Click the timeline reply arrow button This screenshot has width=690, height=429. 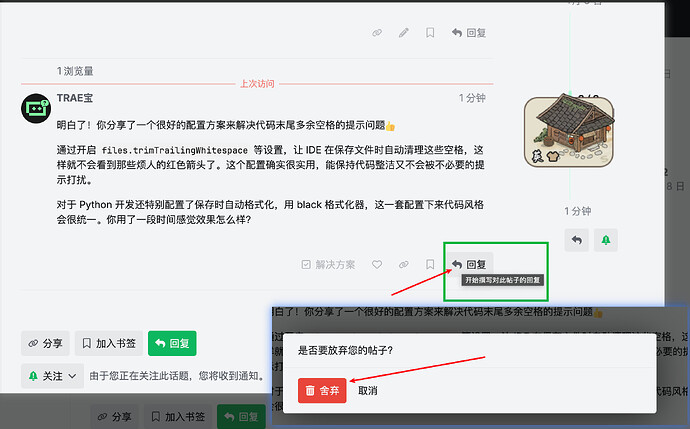point(576,240)
